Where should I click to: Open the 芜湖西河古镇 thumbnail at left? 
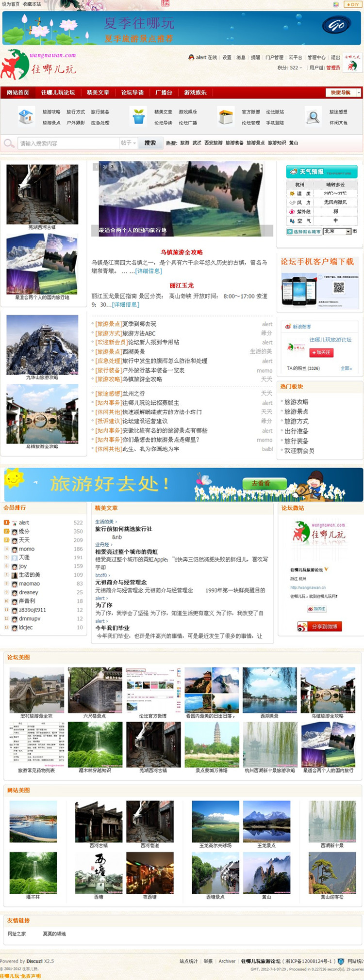pos(42,194)
